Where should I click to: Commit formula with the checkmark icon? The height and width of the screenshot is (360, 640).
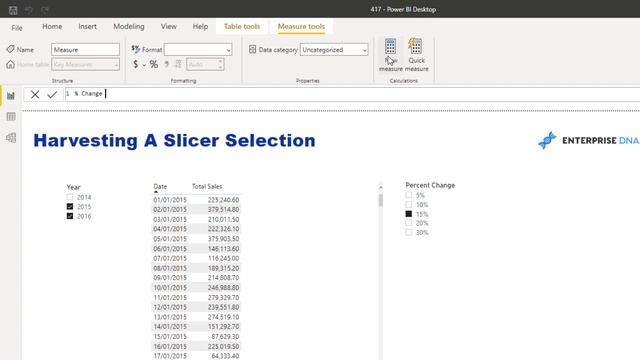(x=52, y=94)
